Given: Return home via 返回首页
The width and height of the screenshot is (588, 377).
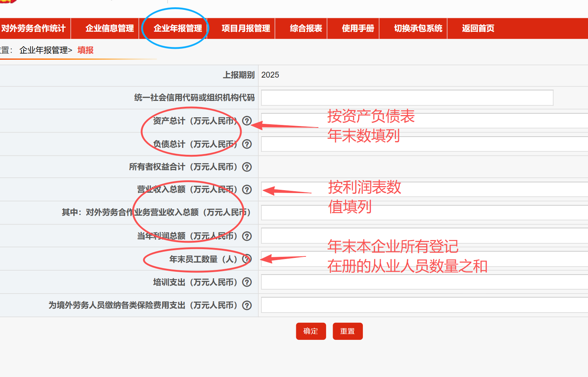Looking at the screenshot, I should pos(478,28).
